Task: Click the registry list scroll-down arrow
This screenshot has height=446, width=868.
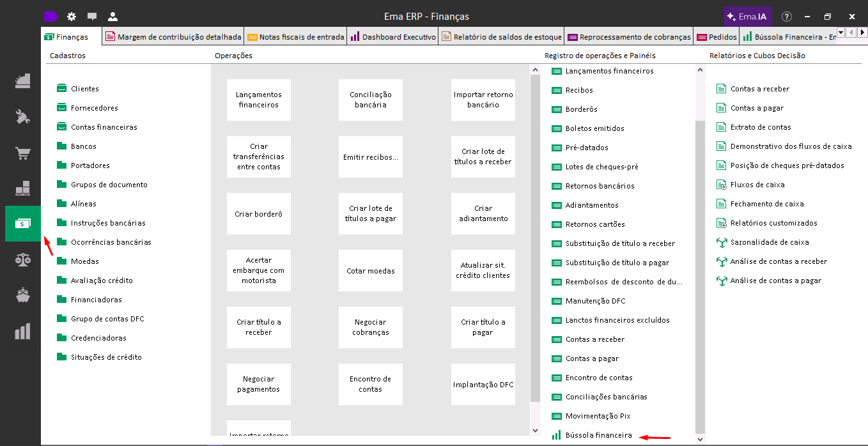Action: click(x=700, y=439)
